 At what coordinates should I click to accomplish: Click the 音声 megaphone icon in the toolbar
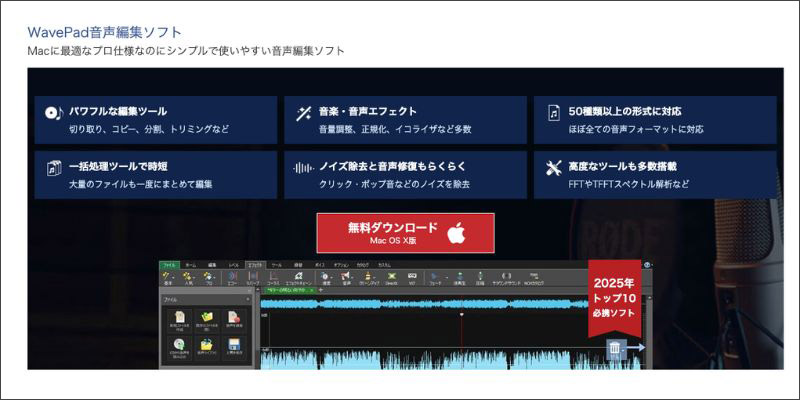(345, 278)
